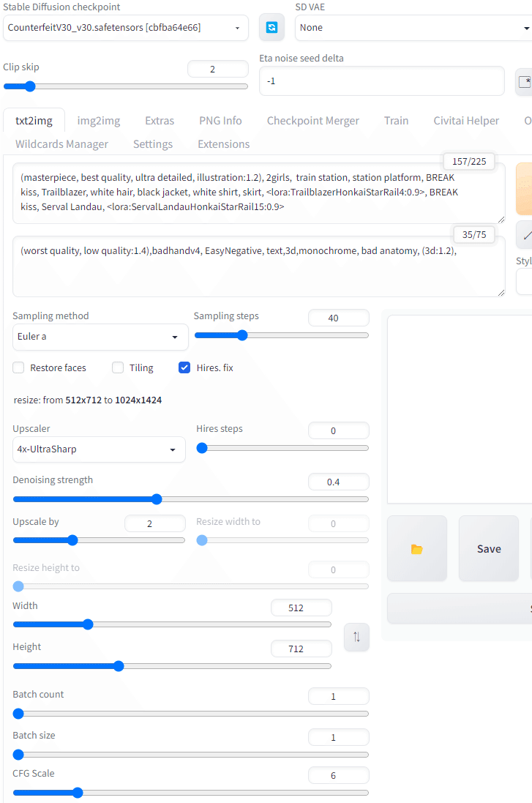Open the Checkpoint Merger tab
Viewport: 532px width, 803px height.
(x=313, y=120)
